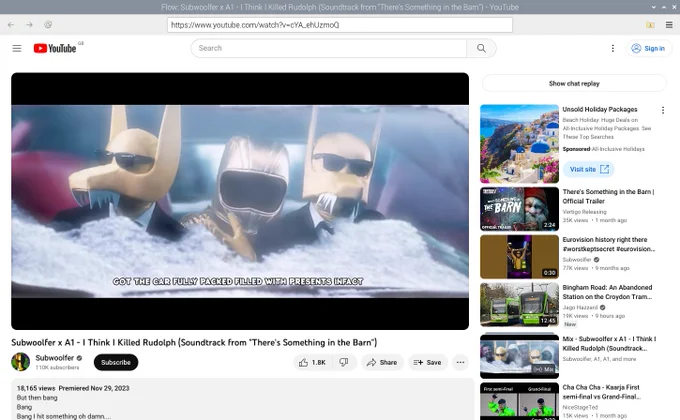
Task: Click the Visit site ad button
Action: coord(588,169)
